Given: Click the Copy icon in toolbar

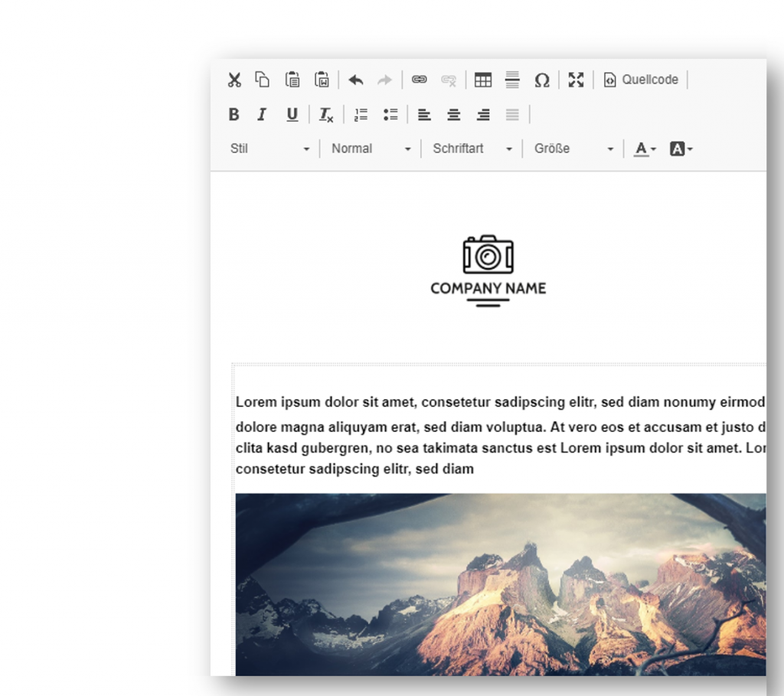Looking at the screenshot, I should pyautogui.click(x=263, y=80).
